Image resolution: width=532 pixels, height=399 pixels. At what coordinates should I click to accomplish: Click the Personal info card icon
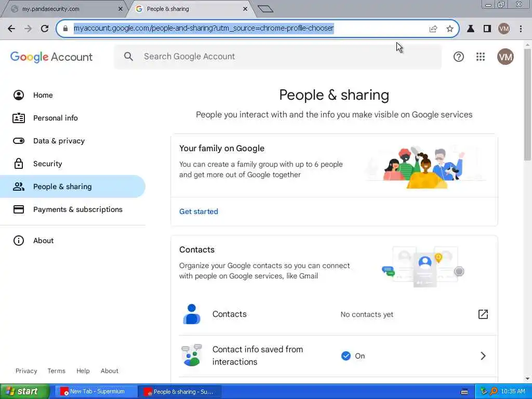click(x=19, y=118)
